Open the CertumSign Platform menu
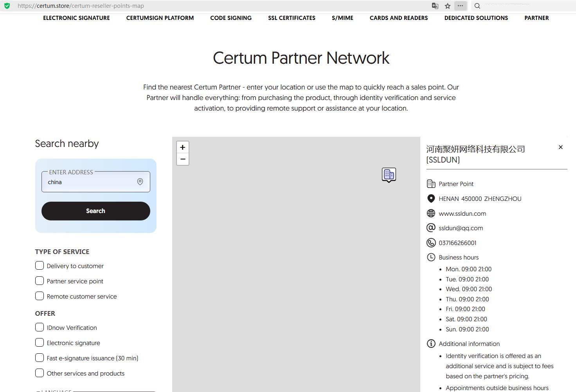 [x=160, y=18]
